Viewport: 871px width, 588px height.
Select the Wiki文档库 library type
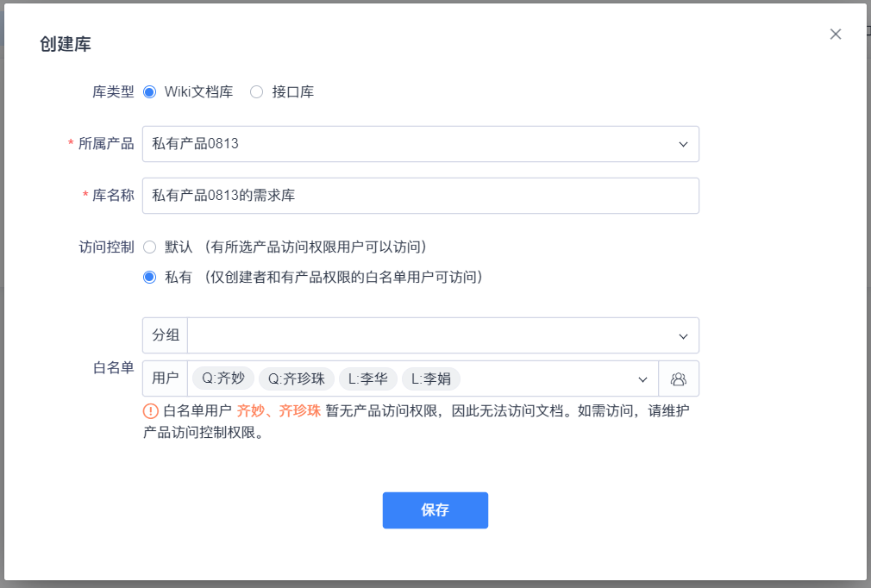[x=150, y=91]
